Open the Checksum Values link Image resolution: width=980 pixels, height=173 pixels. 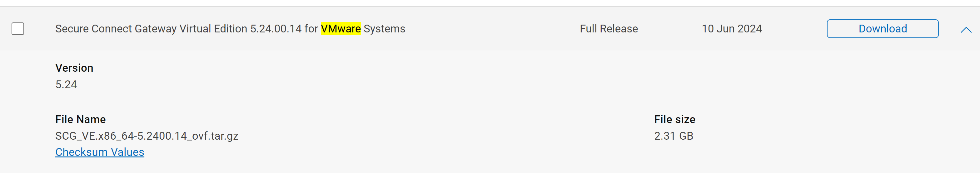100,152
